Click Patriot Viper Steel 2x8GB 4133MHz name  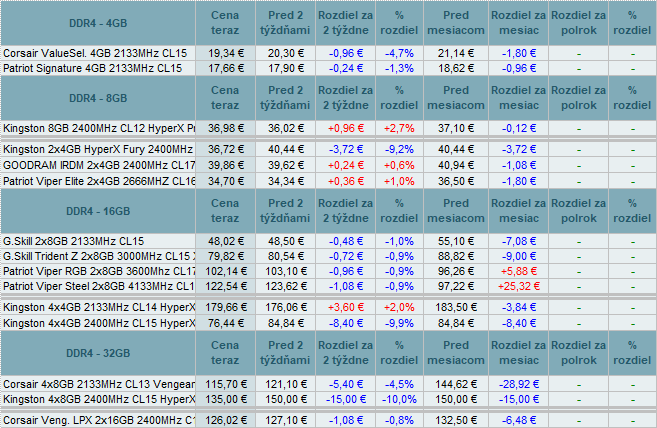pyautogui.click(x=99, y=286)
